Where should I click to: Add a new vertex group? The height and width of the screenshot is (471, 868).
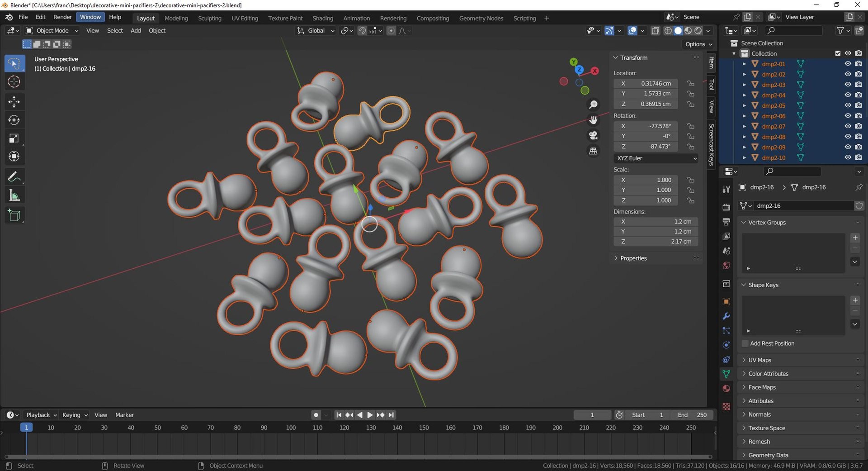[855, 238]
